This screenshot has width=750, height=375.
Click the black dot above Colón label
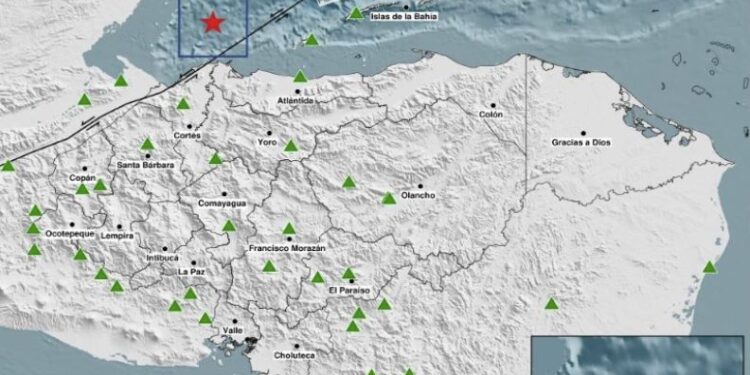pos(493,105)
